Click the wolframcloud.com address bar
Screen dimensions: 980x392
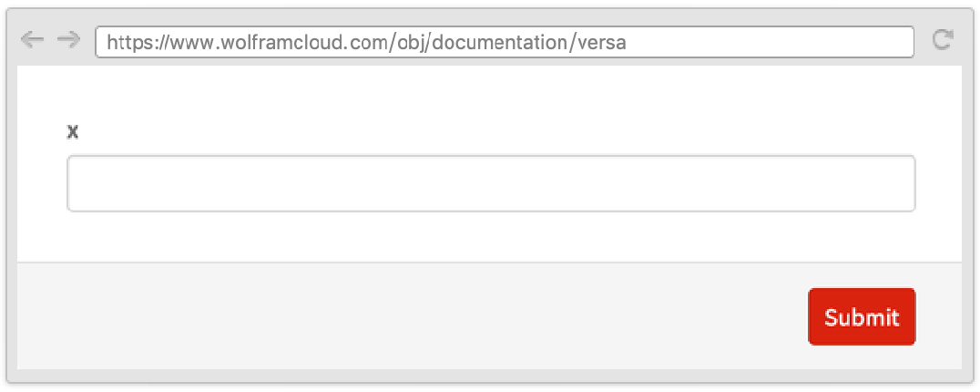[x=505, y=42]
